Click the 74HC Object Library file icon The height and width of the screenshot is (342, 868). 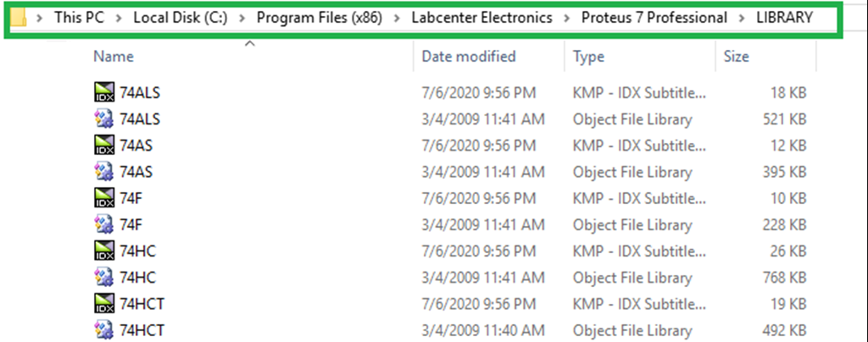click(103, 278)
